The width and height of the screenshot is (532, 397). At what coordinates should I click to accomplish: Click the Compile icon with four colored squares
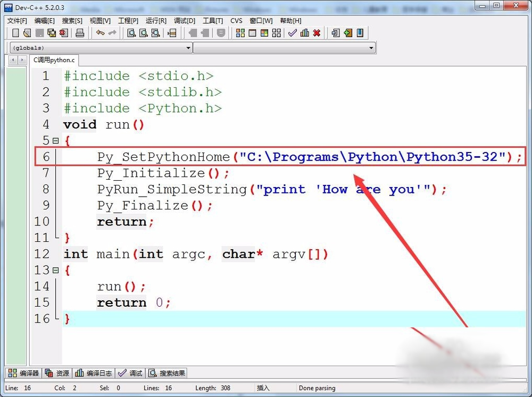coord(240,33)
